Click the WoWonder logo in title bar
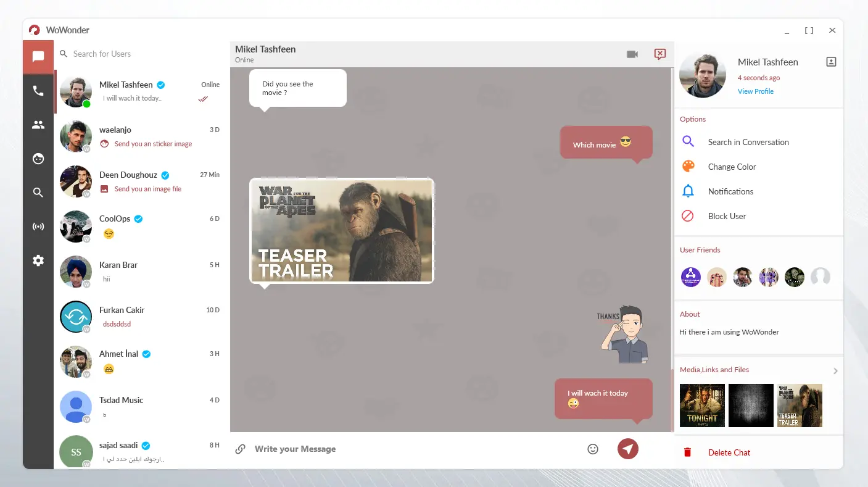The height and width of the screenshot is (487, 868). tap(35, 30)
